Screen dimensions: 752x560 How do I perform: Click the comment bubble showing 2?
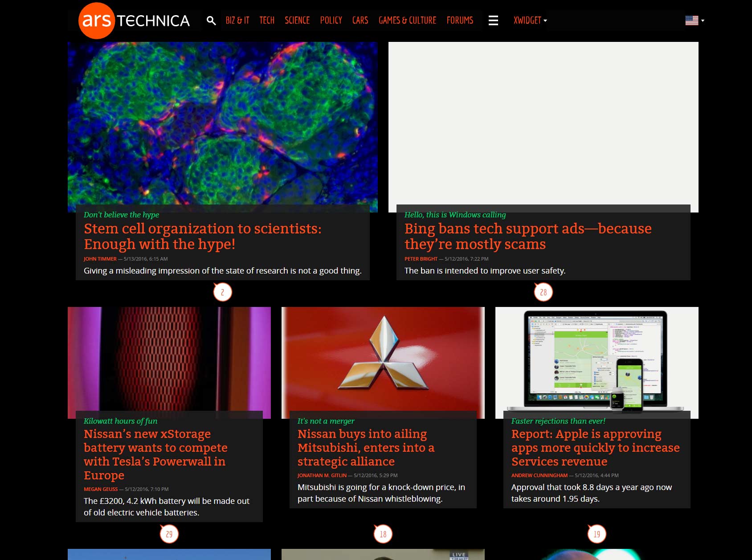pos(222,292)
